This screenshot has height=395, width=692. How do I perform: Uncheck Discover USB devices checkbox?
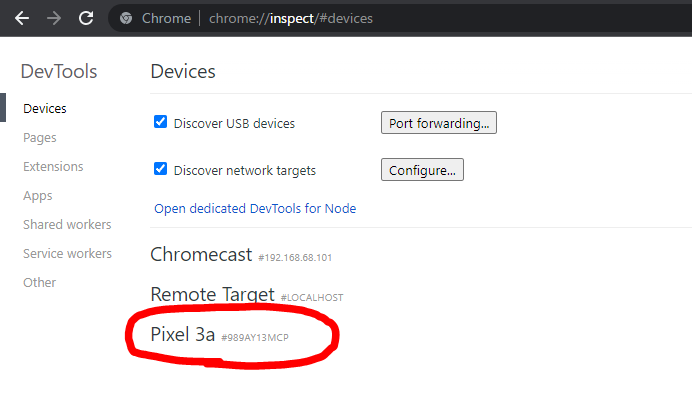160,122
